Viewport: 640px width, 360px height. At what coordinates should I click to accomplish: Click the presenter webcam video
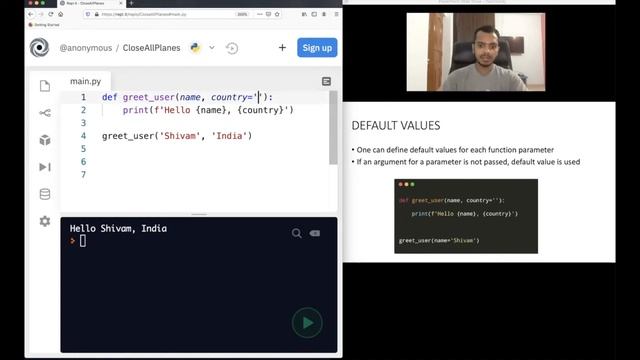pos(476,52)
